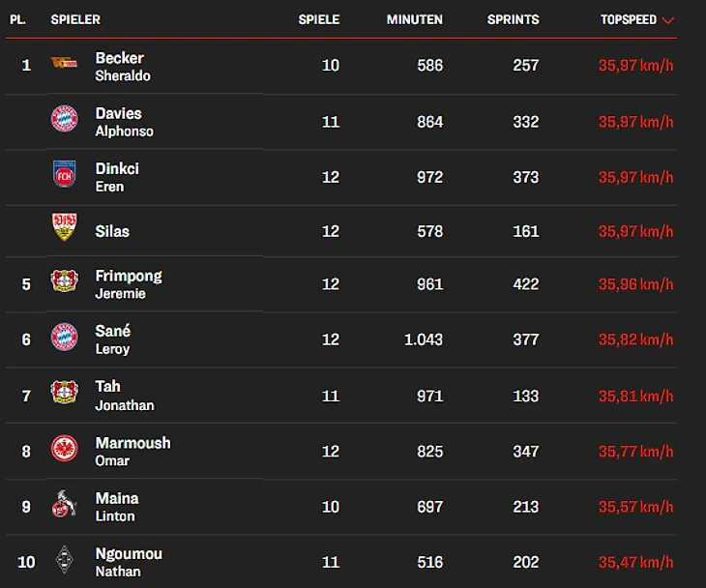Click the Union Berlin logo beside Becker
This screenshot has height=588, width=706.
(x=64, y=63)
